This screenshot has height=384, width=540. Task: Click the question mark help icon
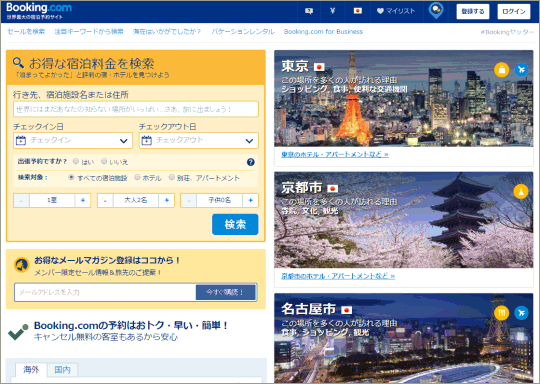pyautogui.click(x=251, y=162)
